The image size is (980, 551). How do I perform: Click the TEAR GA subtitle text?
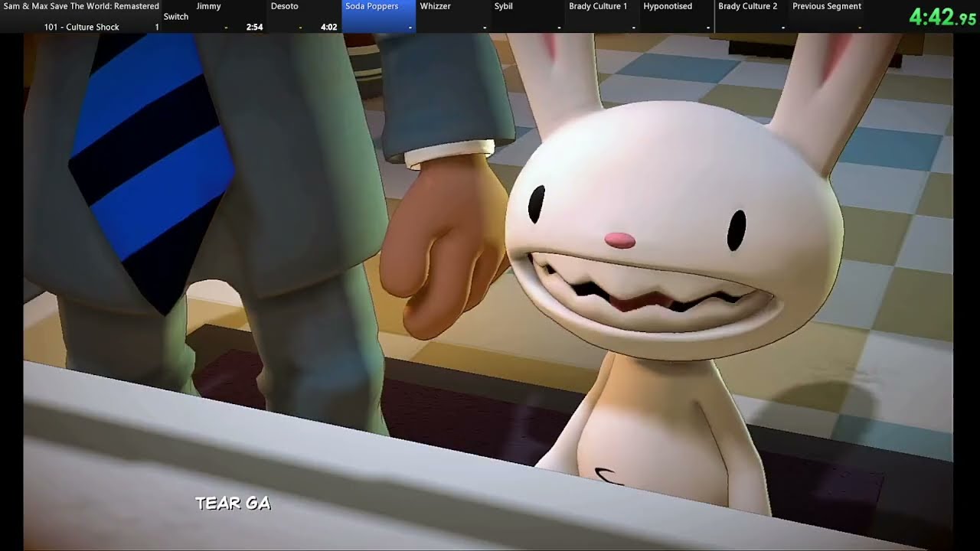pos(233,503)
